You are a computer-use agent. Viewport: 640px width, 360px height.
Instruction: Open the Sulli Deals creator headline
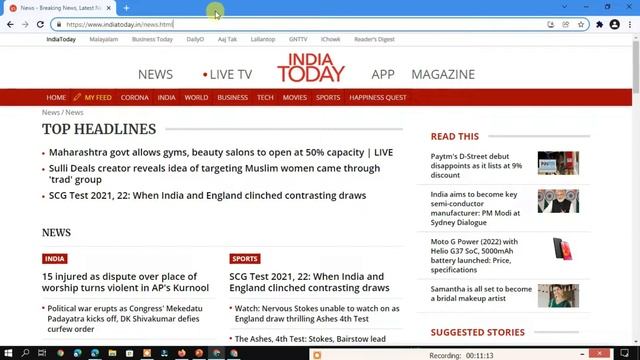click(x=214, y=174)
